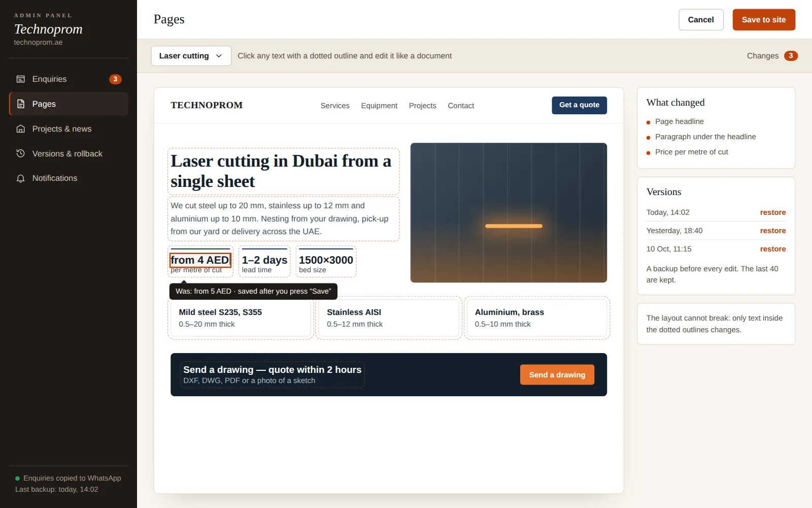Image resolution: width=812 pixels, height=508 pixels.
Task: Go to Projects & news section
Action: [x=69, y=129]
